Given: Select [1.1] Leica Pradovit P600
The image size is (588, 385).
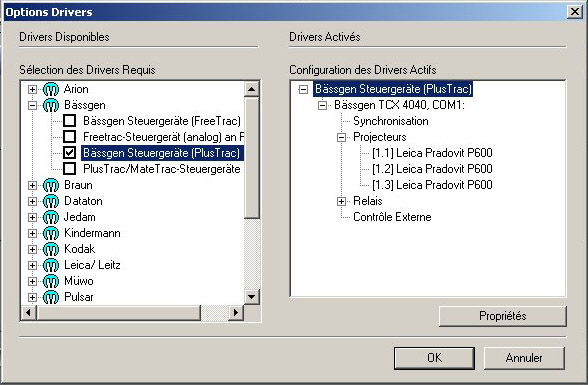Looking at the screenshot, I should coord(432,153).
